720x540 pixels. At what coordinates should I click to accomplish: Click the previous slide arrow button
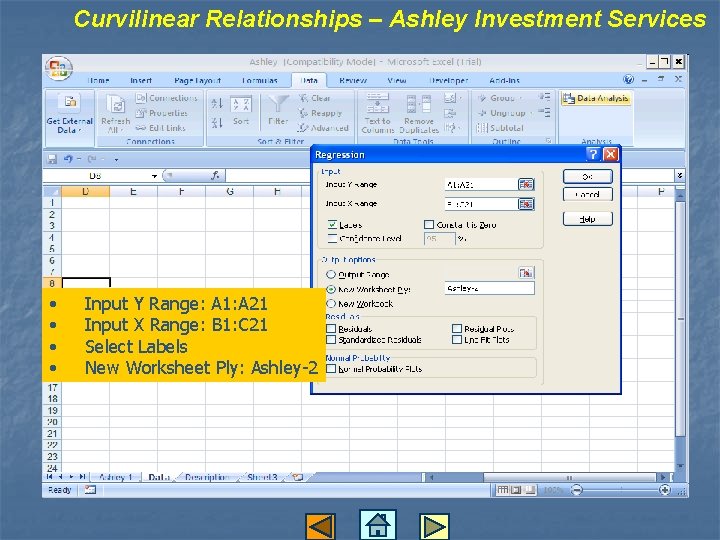coord(321,526)
